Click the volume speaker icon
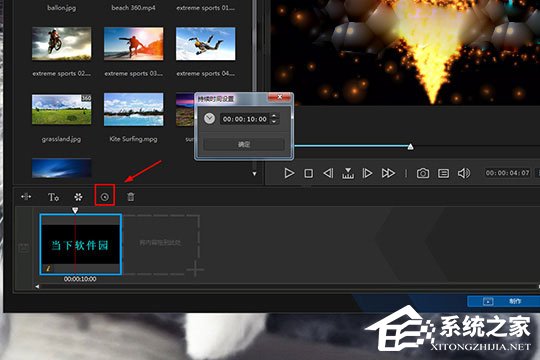540x360 pixels. coord(464,173)
